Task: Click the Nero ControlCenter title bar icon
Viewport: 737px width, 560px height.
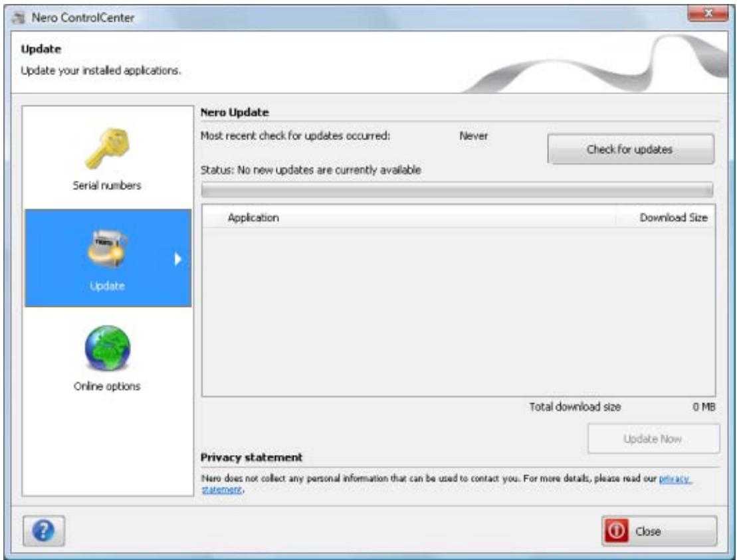Action: click(x=19, y=18)
